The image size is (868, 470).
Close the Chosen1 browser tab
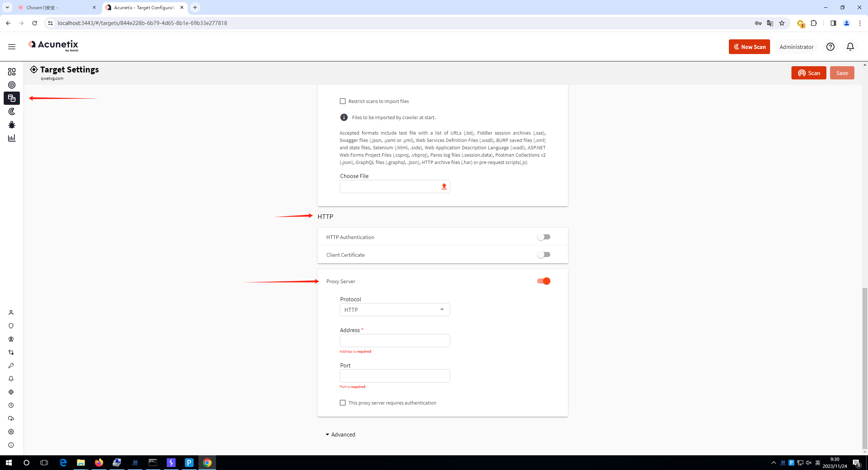94,7
